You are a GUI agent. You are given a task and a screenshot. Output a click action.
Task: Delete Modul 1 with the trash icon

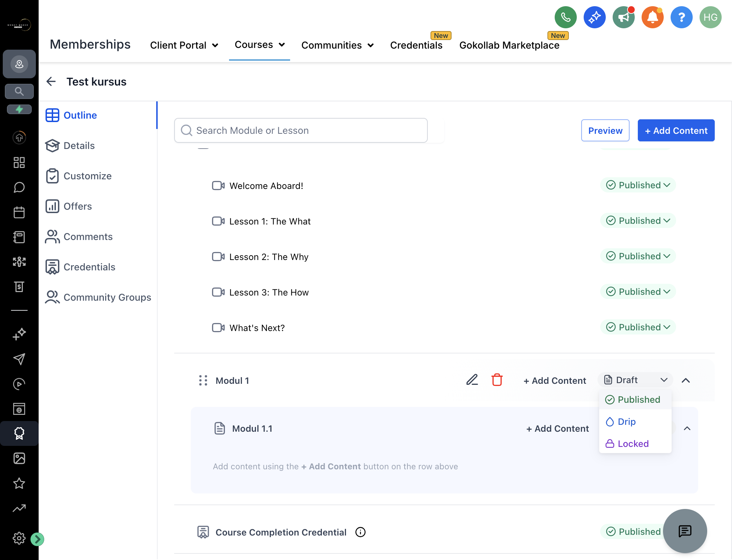pos(497,380)
